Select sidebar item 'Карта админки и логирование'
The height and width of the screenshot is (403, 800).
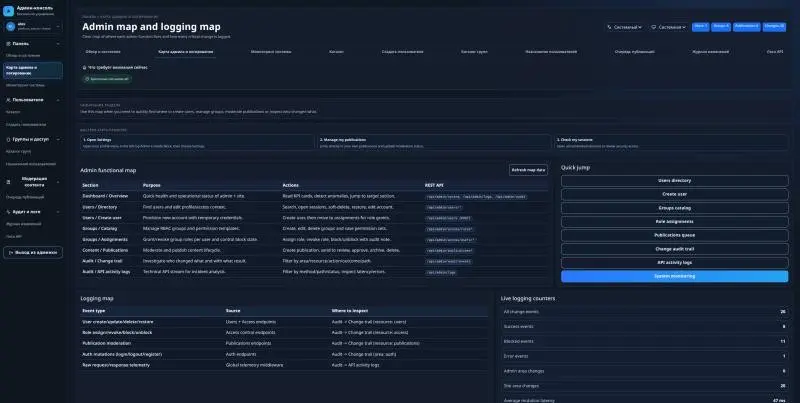(33, 70)
